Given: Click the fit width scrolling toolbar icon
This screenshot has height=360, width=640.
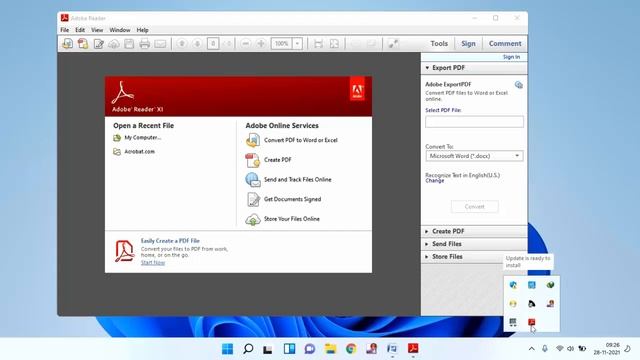Looking at the screenshot, I should click(x=318, y=43).
